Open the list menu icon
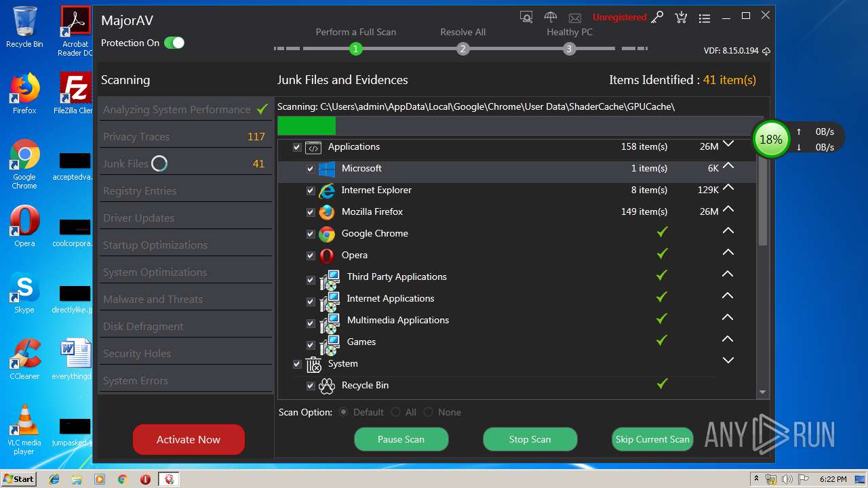The height and width of the screenshot is (488, 868). (x=705, y=18)
